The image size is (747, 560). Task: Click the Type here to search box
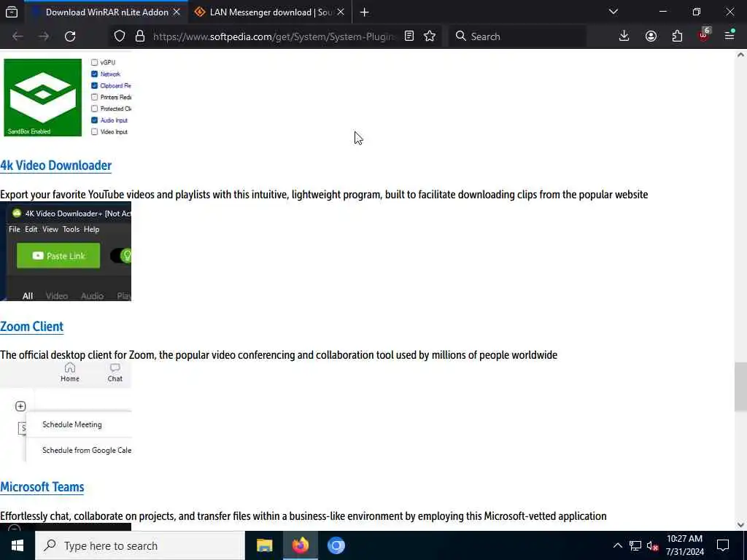pyautogui.click(x=140, y=545)
